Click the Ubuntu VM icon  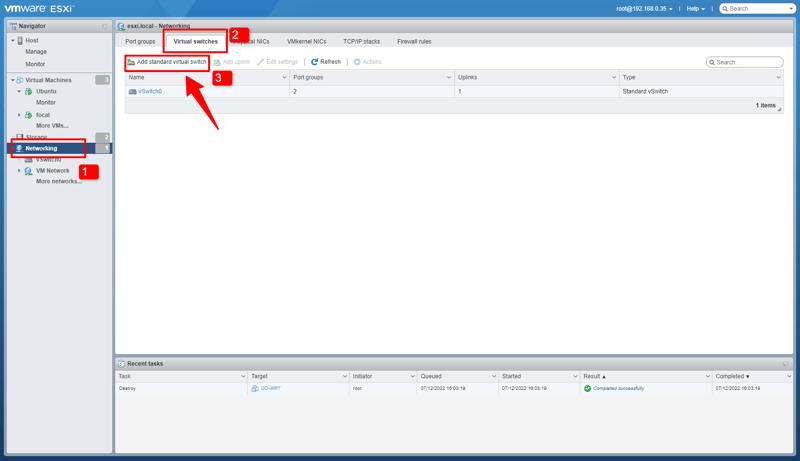coord(28,91)
